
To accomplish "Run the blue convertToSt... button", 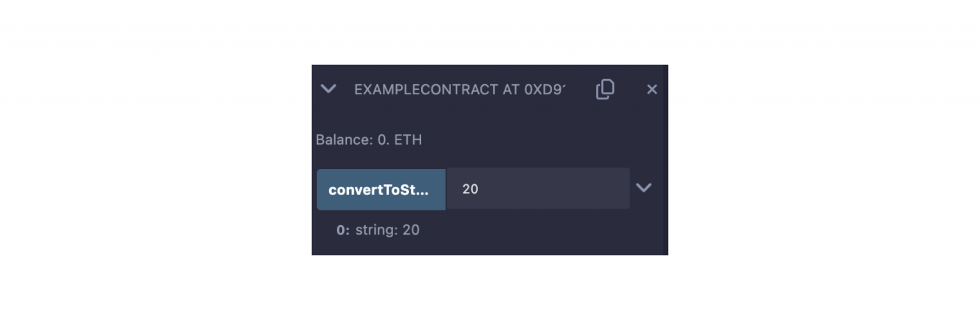I will click(381, 189).
